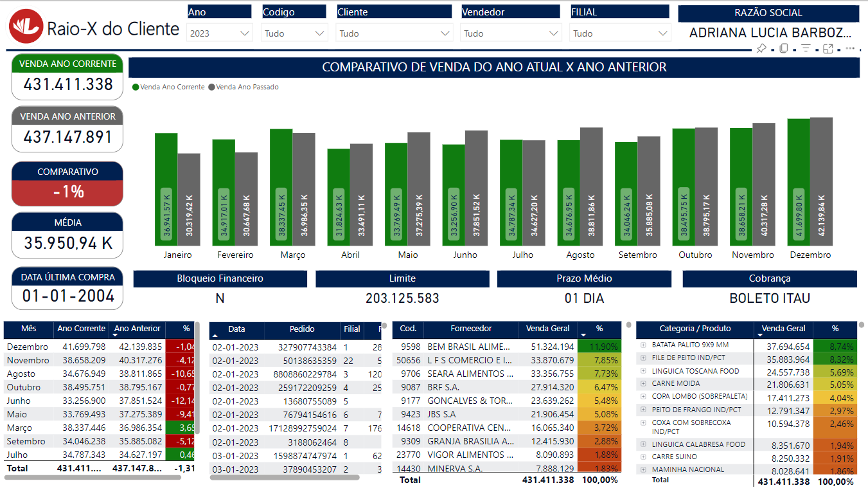
Task: Select the BRF S.A. supplier row
Action: 506,387
